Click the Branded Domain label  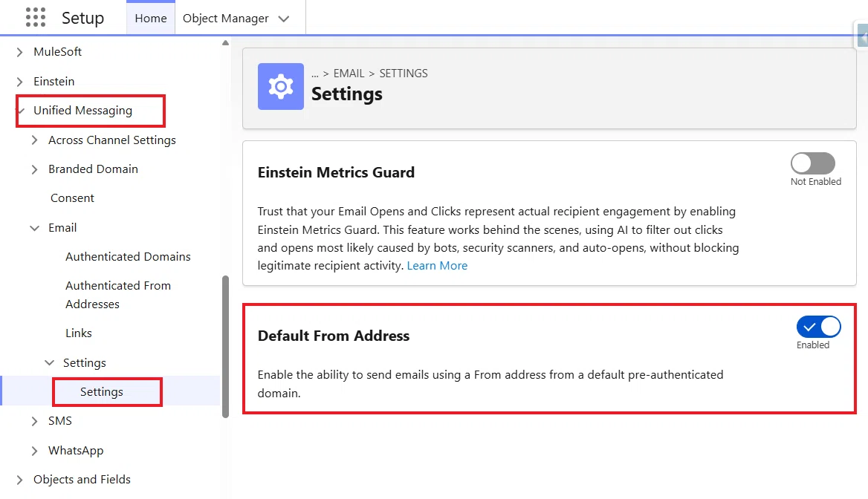tap(93, 169)
